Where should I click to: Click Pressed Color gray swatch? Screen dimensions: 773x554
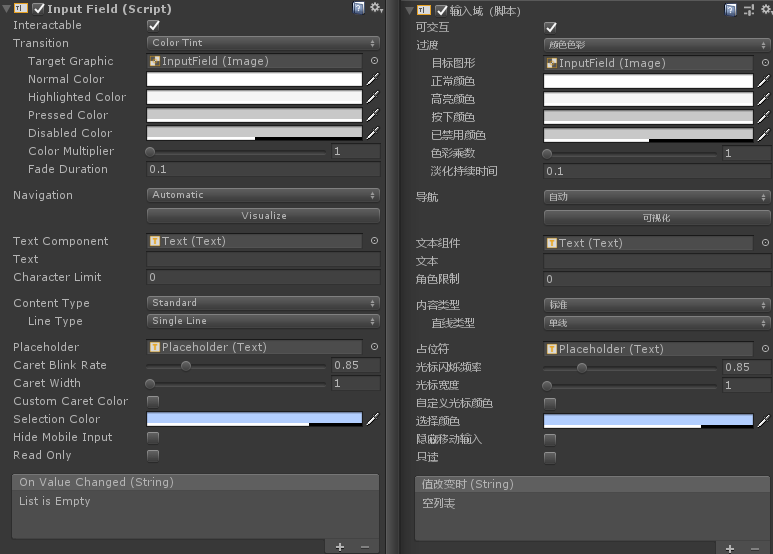click(x=254, y=115)
